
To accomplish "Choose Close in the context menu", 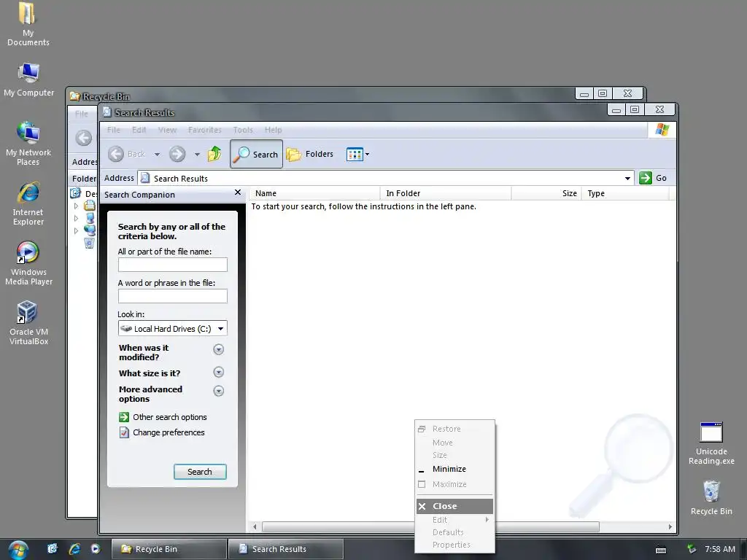I will coord(455,506).
